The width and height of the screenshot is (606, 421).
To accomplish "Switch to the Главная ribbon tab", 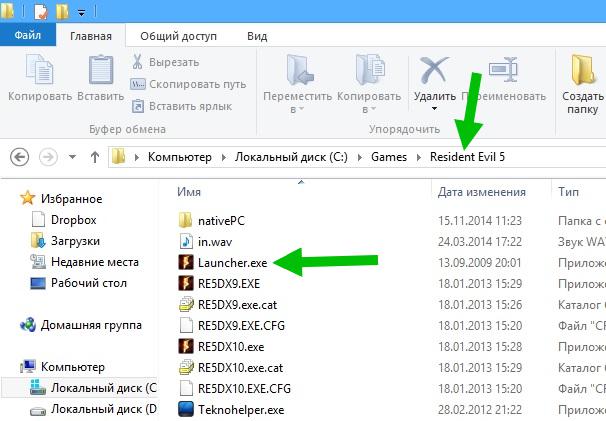I will click(x=91, y=36).
